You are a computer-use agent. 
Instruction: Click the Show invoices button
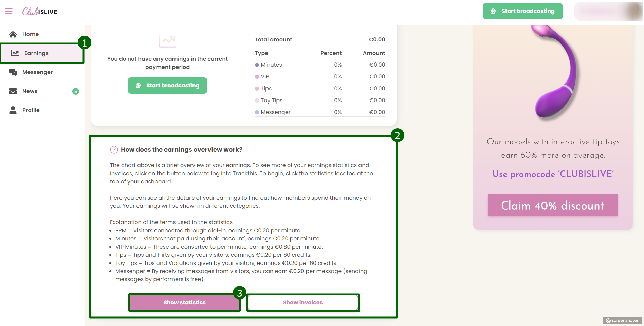pyautogui.click(x=303, y=303)
